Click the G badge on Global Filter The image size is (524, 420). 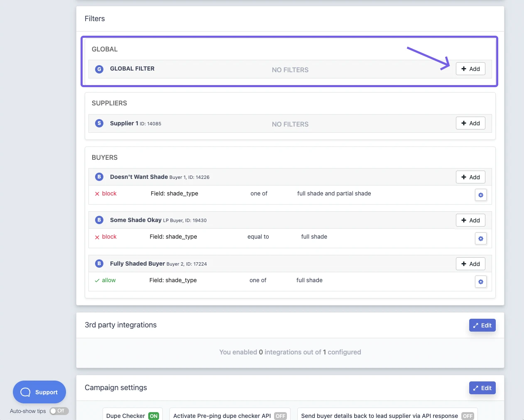tap(99, 69)
